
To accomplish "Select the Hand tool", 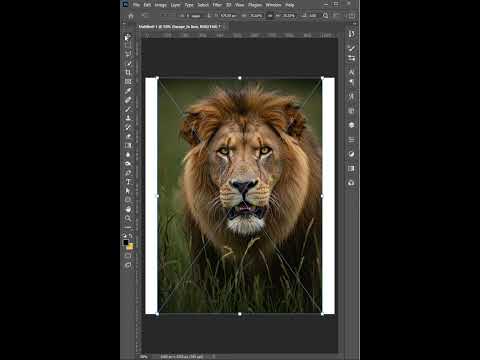I will pyautogui.click(x=128, y=209).
